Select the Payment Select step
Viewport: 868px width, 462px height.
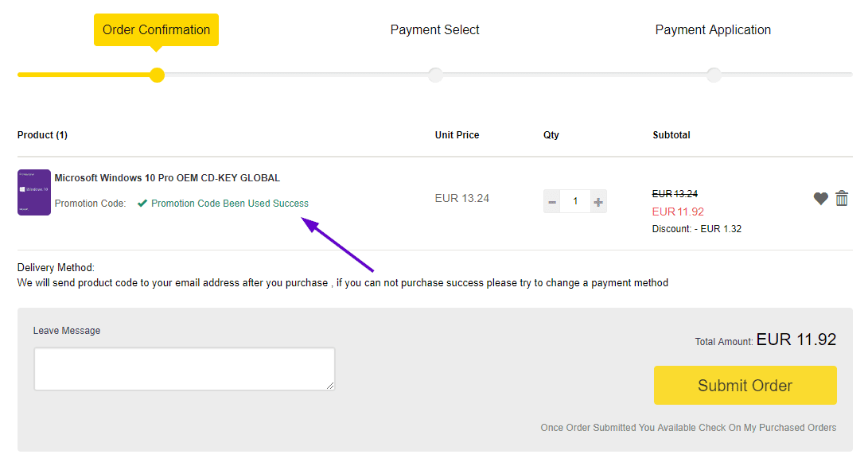pos(434,30)
